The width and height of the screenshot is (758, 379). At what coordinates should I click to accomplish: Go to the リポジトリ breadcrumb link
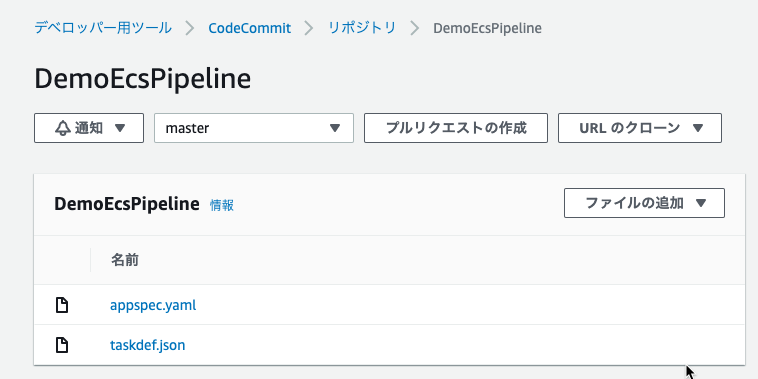point(362,28)
